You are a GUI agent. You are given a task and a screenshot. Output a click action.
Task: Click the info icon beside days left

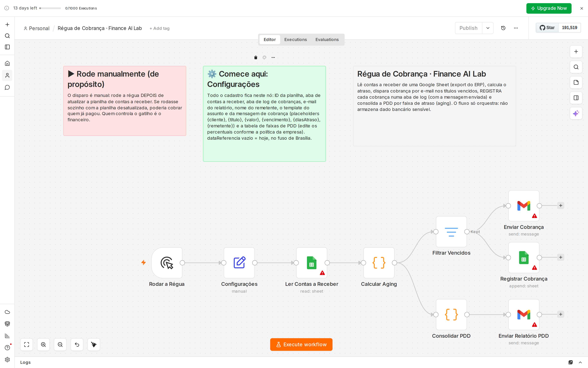click(x=7, y=8)
